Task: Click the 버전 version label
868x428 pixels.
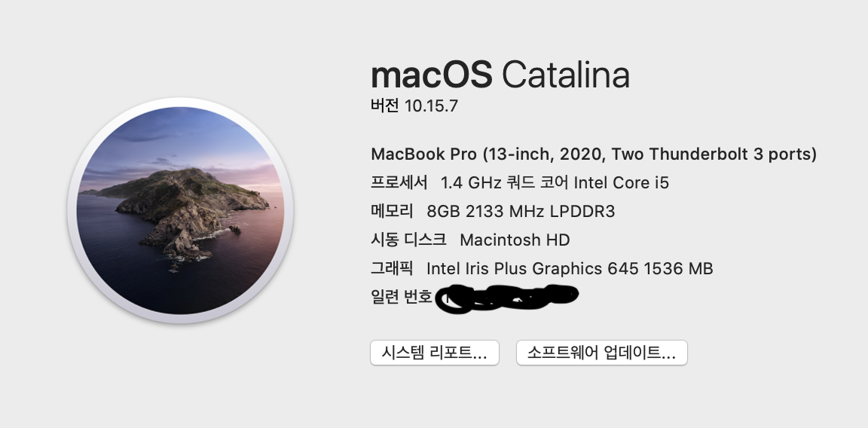Action: click(385, 105)
